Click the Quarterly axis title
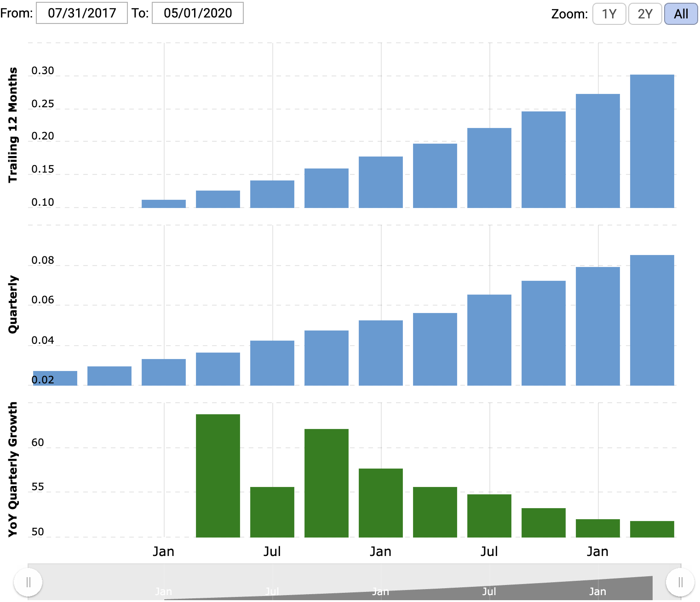This screenshot has width=700, height=602. pos(12,305)
